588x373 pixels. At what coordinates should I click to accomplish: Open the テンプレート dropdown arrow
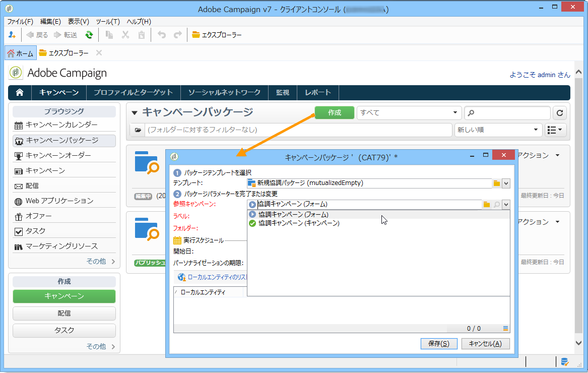tap(506, 183)
